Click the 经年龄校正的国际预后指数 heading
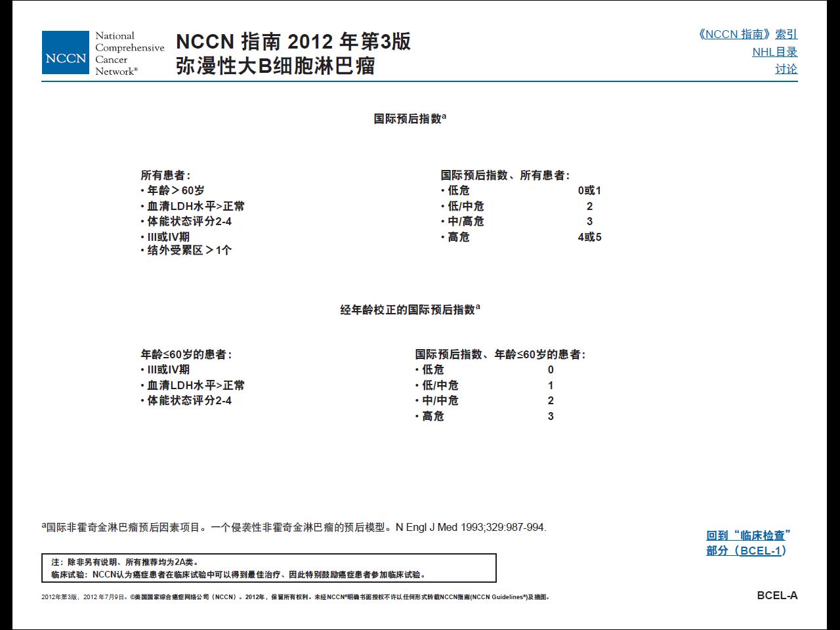 tap(410, 310)
